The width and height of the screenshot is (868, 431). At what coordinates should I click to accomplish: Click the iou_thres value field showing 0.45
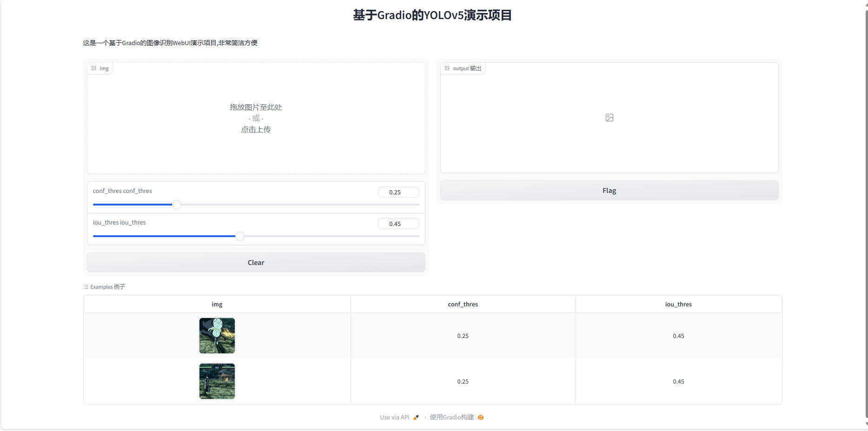point(398,224)
